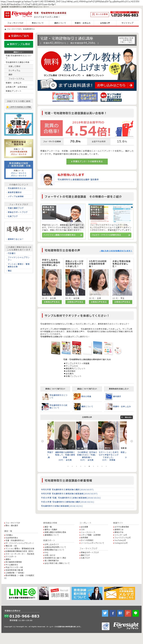This screenshot has width=143, height=644.
Task: Select カリキュラム in the sidebar course menu
Action: tap(14, 70)
